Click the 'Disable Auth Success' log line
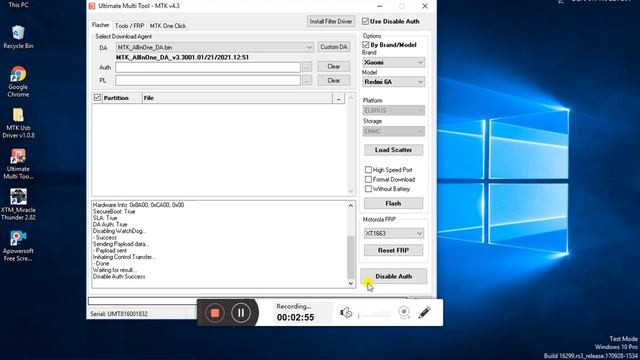The width and height of the screenshot is (640, 360). (x=119, y=276)
